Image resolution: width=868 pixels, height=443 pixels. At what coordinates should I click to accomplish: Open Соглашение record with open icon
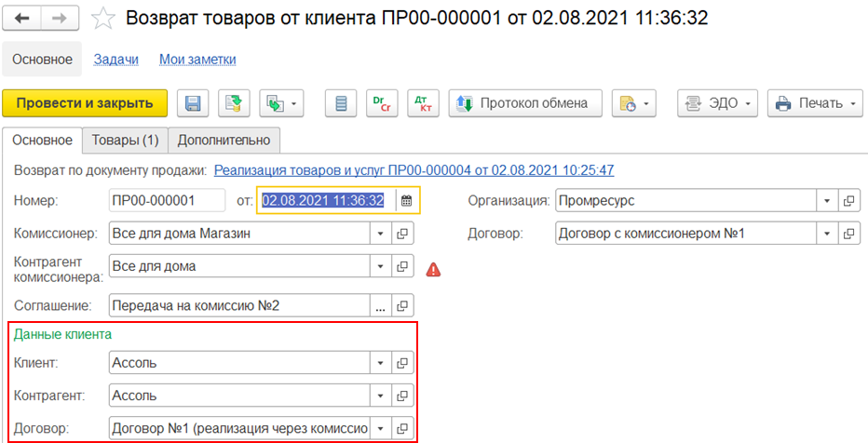(x=402, y=305)
